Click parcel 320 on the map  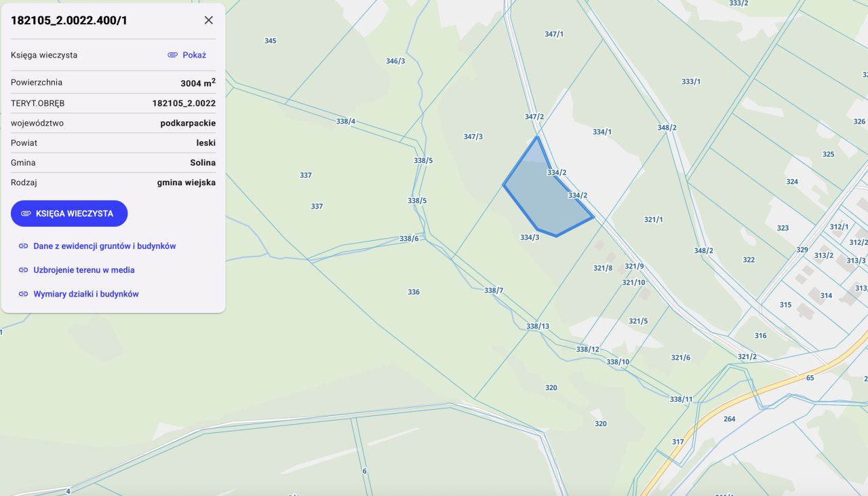(x=550, y=387)
